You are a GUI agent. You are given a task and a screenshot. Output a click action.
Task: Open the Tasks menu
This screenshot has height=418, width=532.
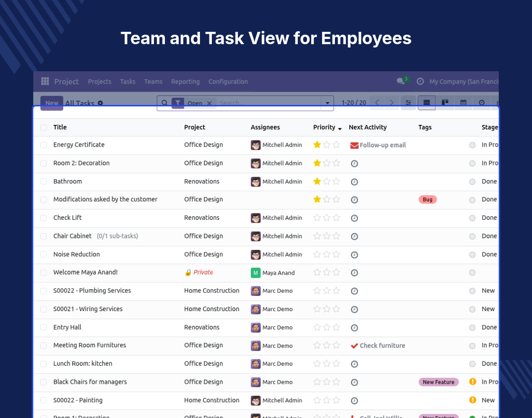tap(128, 81)
